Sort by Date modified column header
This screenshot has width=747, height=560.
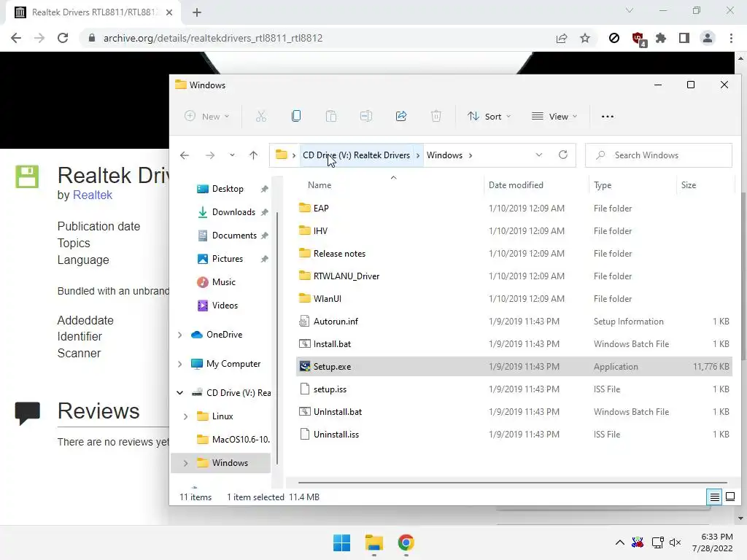(x=516, y=185)
